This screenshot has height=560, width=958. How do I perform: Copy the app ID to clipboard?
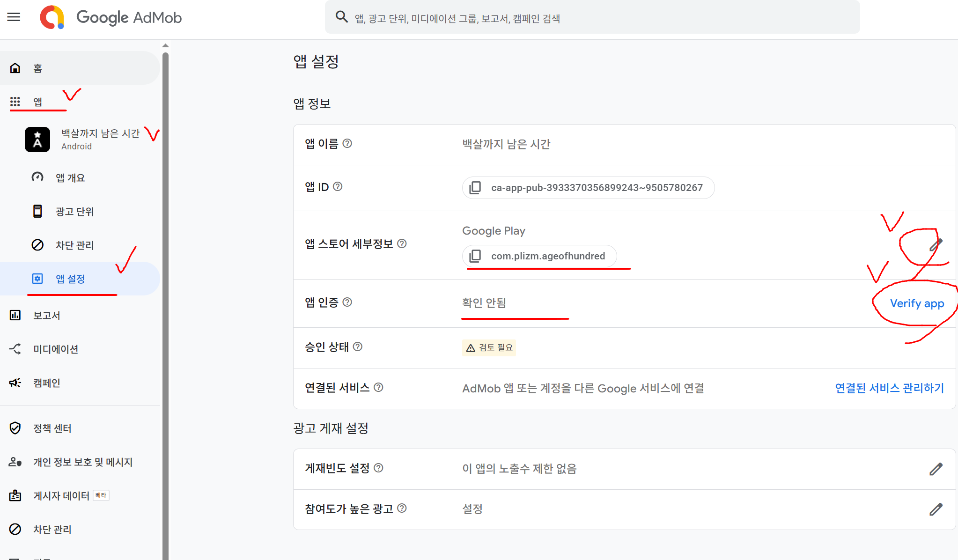point(475,188)
